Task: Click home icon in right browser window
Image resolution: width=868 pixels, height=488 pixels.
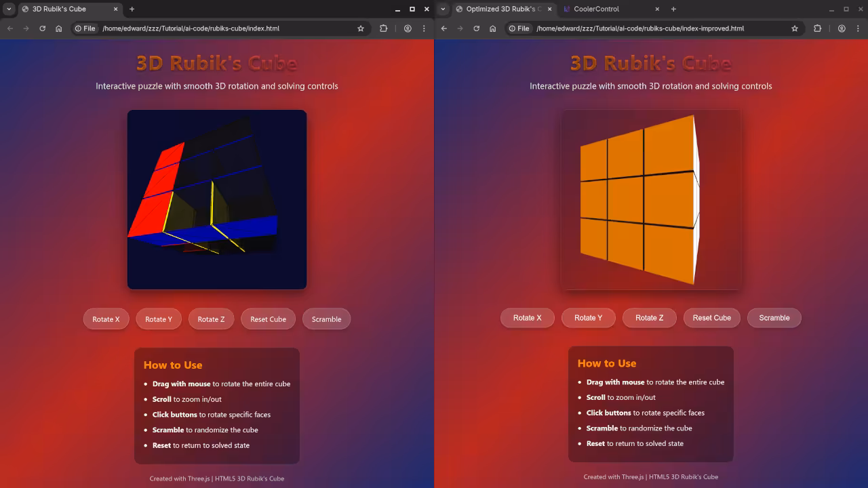Action: click(x=492, y=28)
